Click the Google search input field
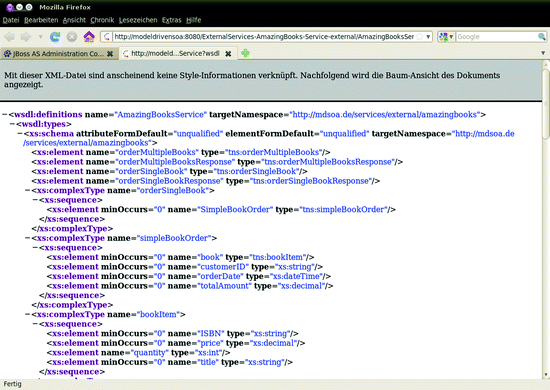The width and height of the screenshot is (550, 390). [x=496, y=36]
